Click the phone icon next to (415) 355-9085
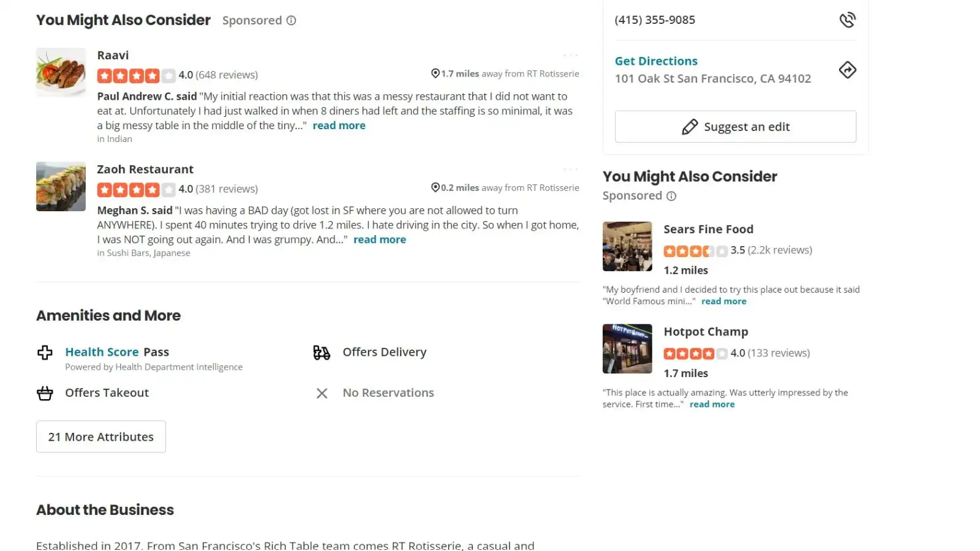The width and height of the screenshot is (980, 551). (848, 19)
